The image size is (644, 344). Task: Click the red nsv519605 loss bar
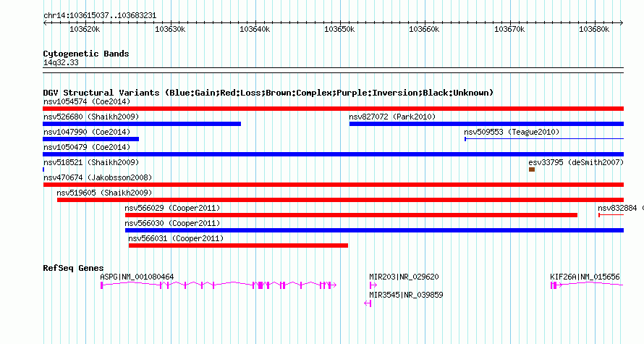(340, 200)
